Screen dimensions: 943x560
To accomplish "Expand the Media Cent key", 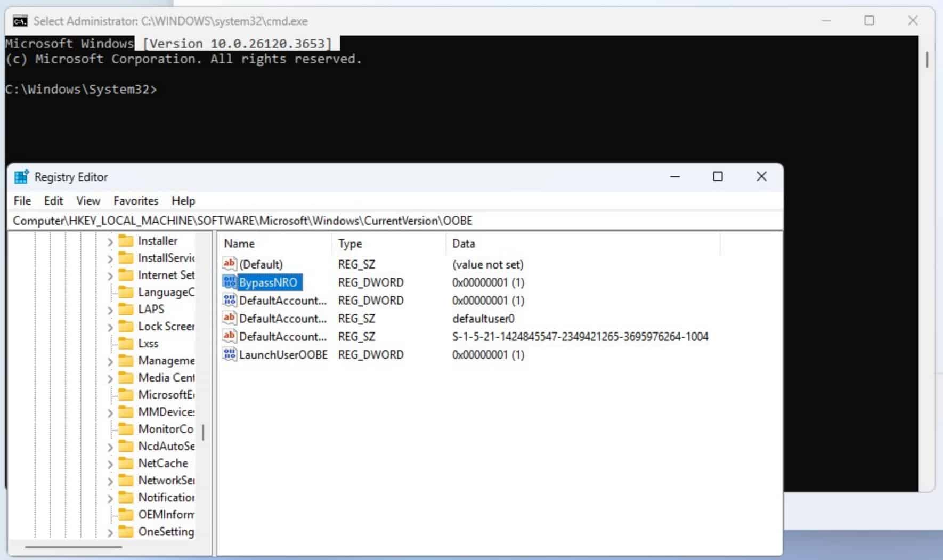I will 110,378.
